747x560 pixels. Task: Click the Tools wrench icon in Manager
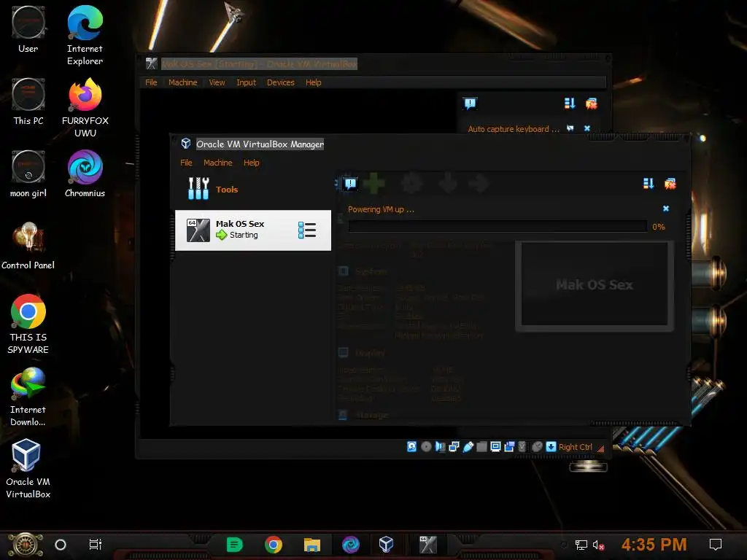click(x=198, y=189)
